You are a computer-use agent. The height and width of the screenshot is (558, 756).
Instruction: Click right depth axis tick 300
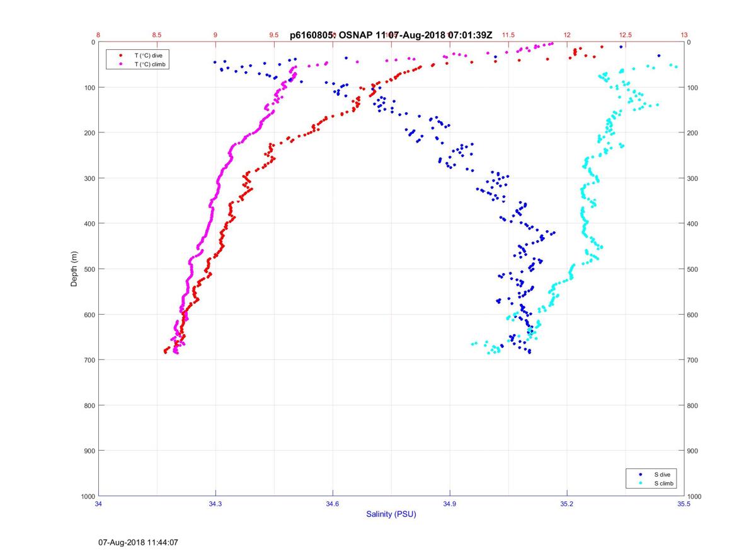click(x=694, y=178)
